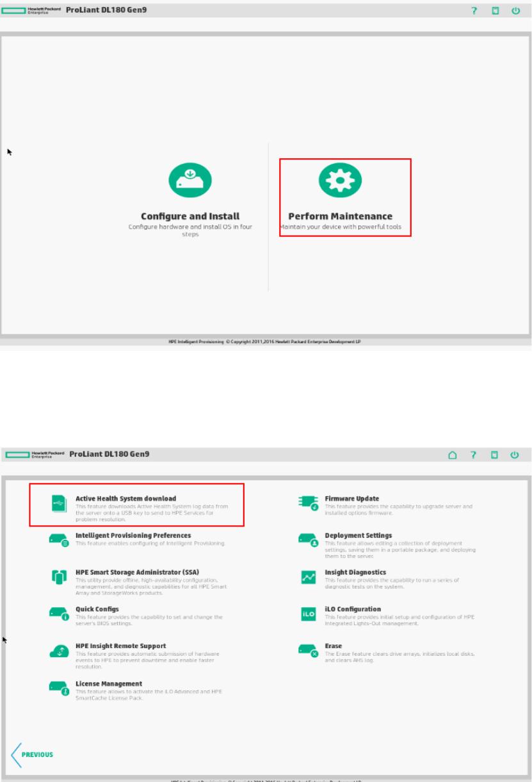Click the Quick Configs icon
Viewport: 532px width, 782px height.
[x=59, y=614]
